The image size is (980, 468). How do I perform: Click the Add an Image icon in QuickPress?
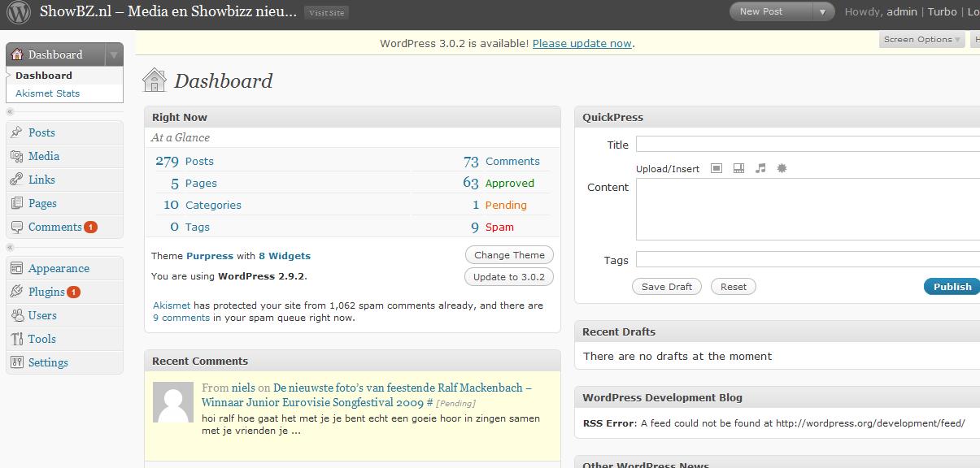click(x=716, y=168)
